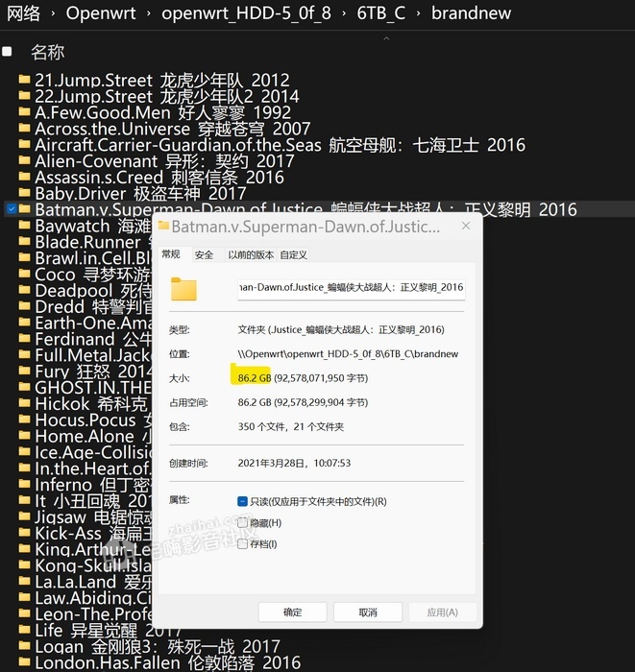Click the Deadpool folder icon
Viewport: 635px width, 672px height.
24,290
